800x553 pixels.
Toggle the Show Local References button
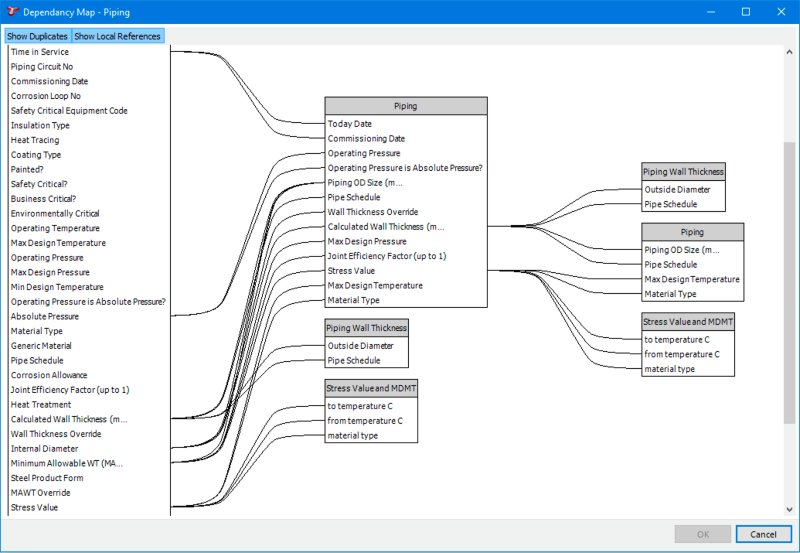click(x=116, y=36)
